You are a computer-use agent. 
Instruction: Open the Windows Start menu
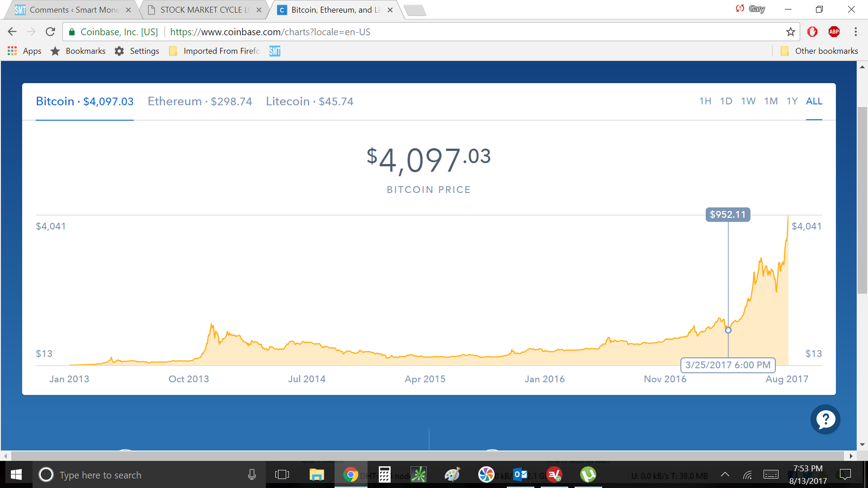(16, 474)
